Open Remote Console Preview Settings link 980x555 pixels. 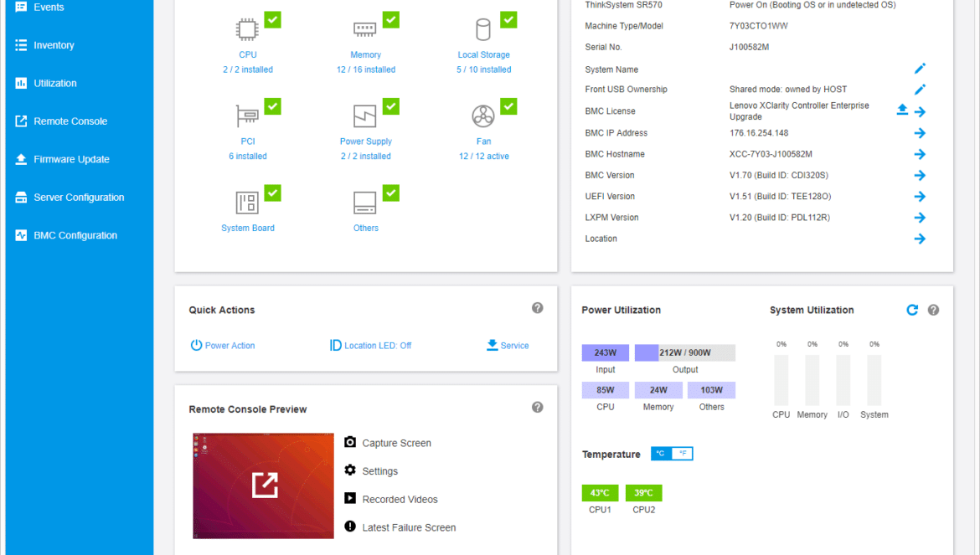(x=380, y=471)
